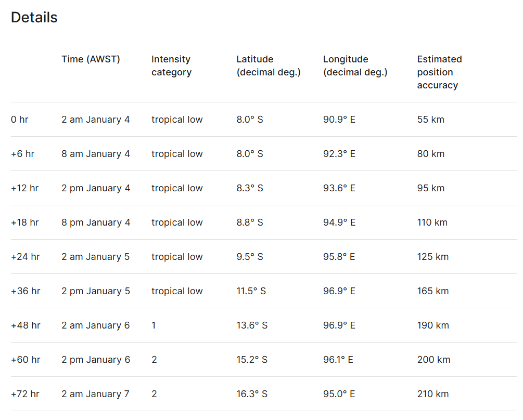Select the 90.9° E longitude value

[339, 120]
